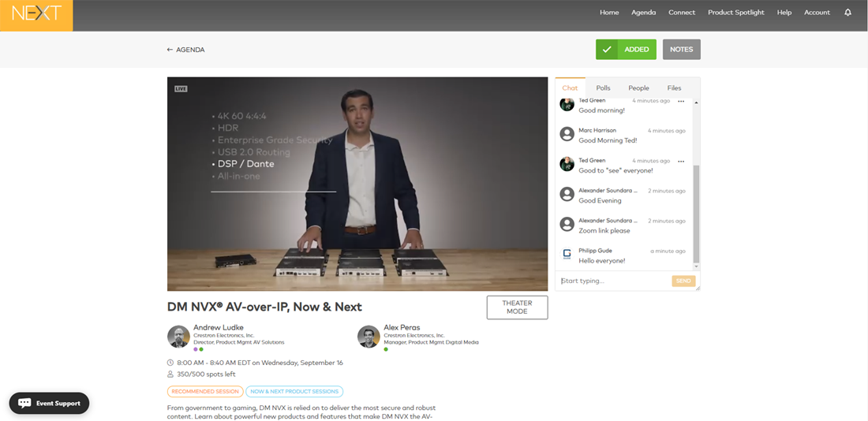Click the NOW & NEXT PRODUCT SESSIONS tag

point(294,392)
